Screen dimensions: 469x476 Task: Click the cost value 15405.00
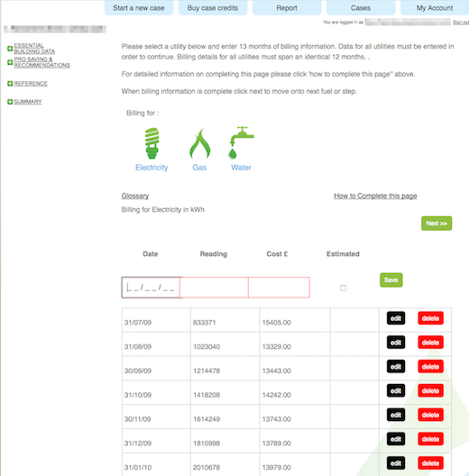click(276, 323)
